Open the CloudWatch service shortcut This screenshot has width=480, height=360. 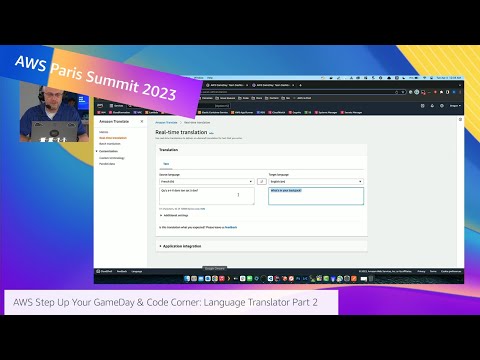277,112
